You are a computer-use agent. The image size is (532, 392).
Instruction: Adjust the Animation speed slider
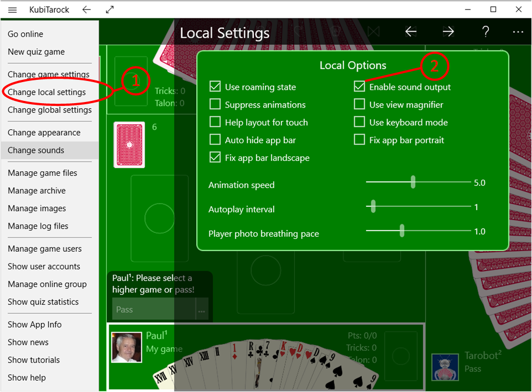413,182
